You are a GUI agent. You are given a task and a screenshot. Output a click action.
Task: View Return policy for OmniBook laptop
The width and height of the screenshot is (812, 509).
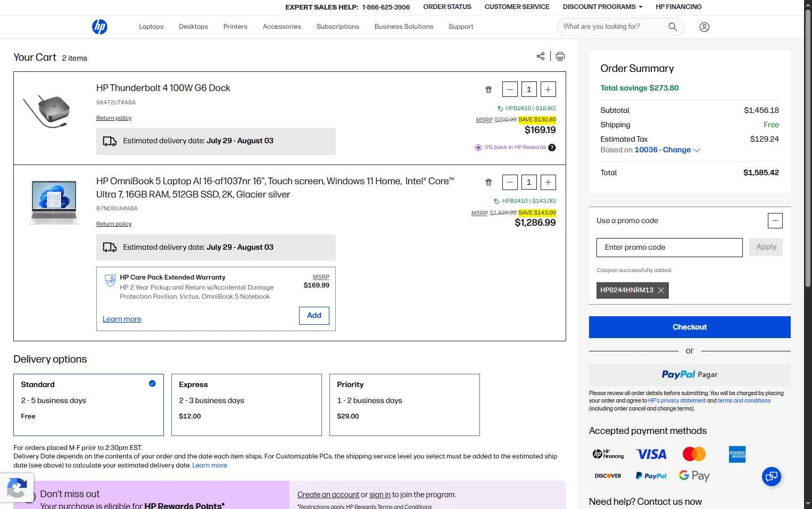(x=114, y=224)
